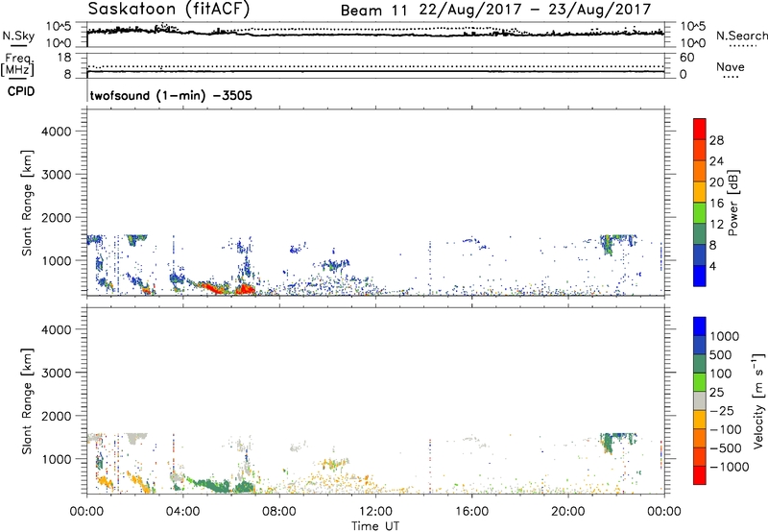Click the '16' tick on Power colorbar
Viewport: 768px width, 532px height.
tap(716, 204)
